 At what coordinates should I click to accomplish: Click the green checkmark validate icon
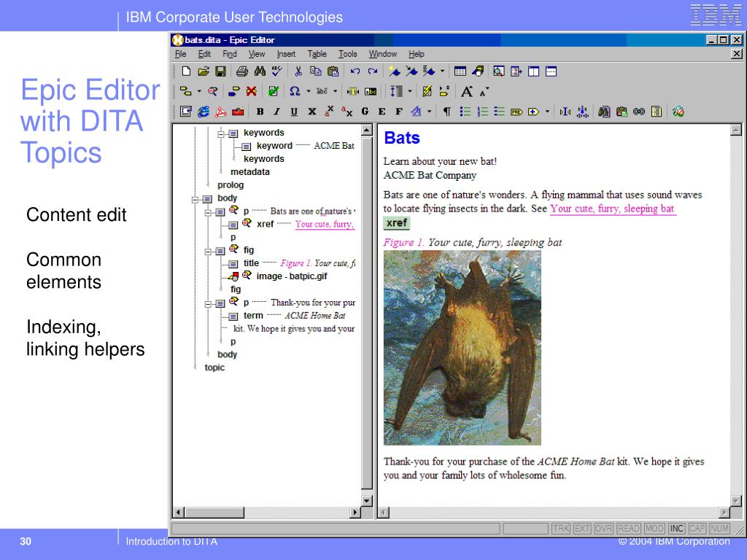[x=273, y=91]
